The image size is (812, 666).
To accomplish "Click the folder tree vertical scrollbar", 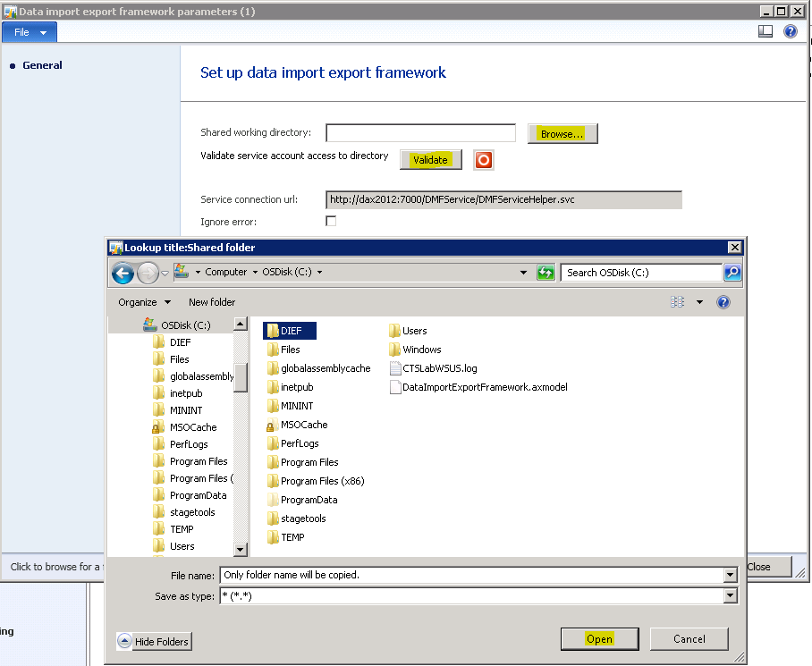I will (241, 375).
